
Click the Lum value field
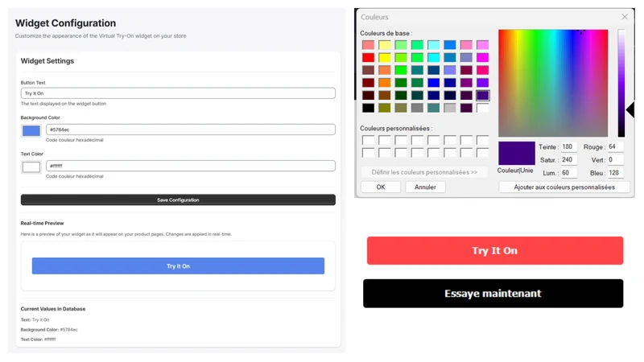(569, 173)
